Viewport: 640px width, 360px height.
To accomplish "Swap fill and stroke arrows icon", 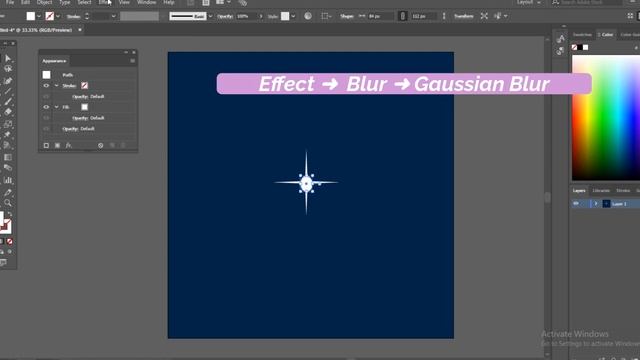I will coord(10,214).
